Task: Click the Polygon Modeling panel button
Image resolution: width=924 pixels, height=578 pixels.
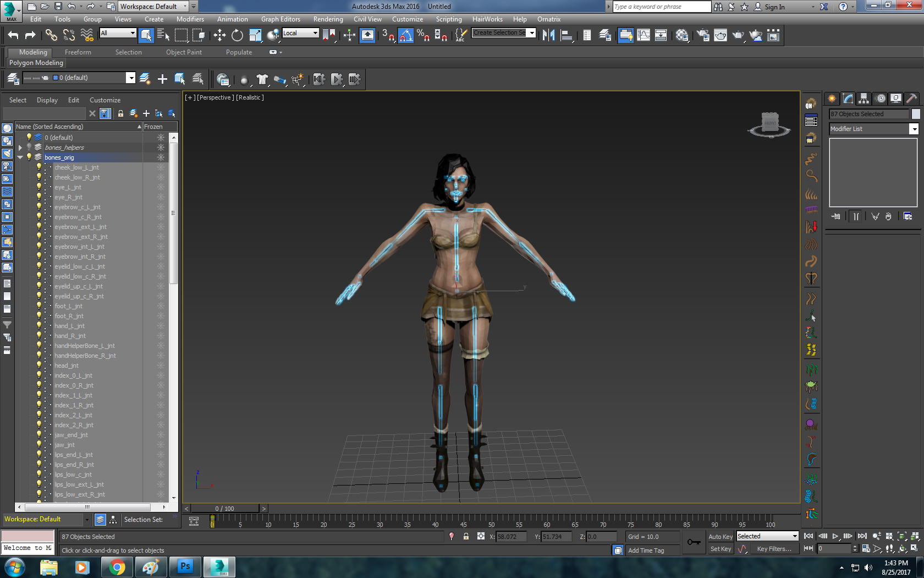Action: point(36,63)
